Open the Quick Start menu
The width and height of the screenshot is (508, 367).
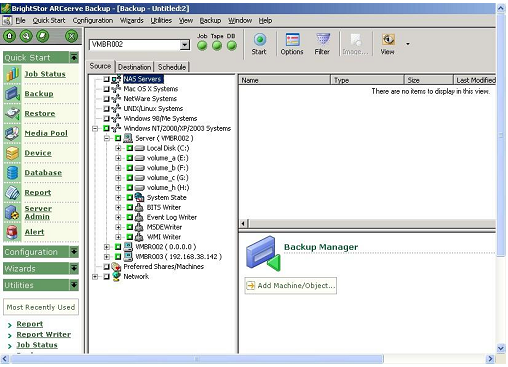coord(49,21)
